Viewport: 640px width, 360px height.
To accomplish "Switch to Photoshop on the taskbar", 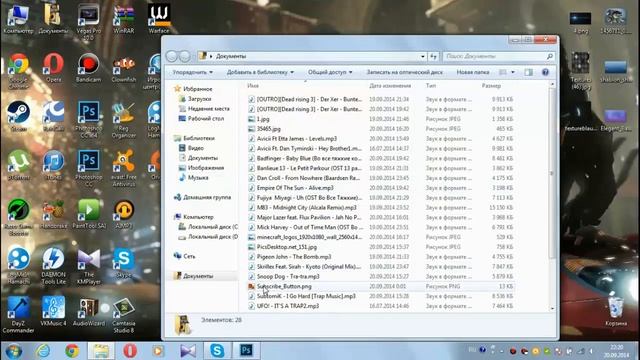I will (x=246, y=351).
